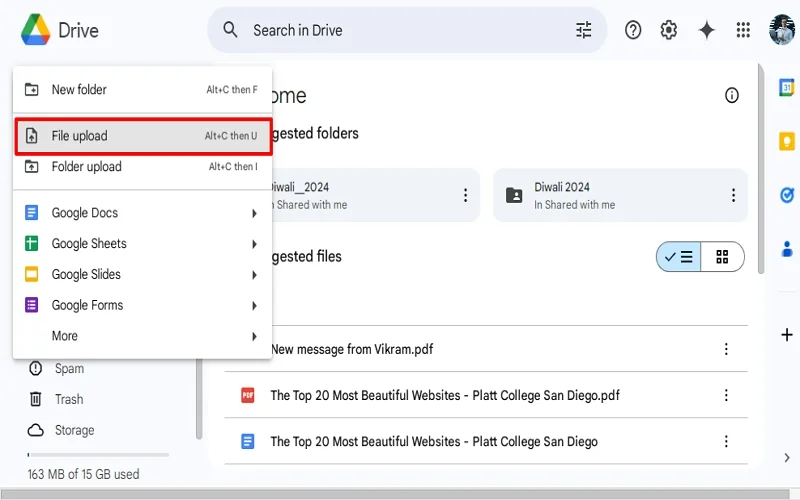Open Trash in the sidebar
The width and height of the screenshot is (800, 500).
[69, 399]
